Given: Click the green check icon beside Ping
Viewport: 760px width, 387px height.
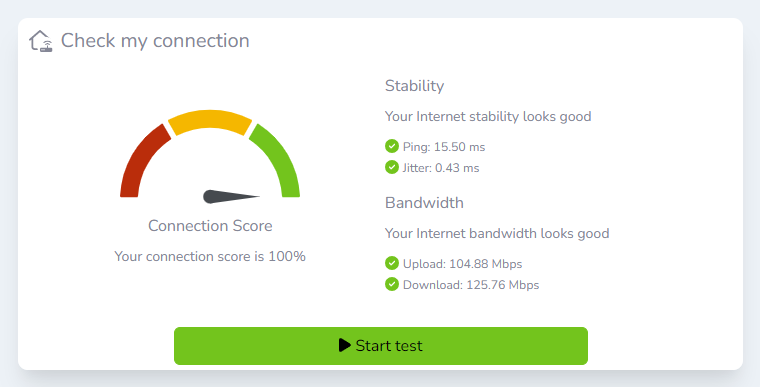Looking at the screenshot, I should [392, 146].
